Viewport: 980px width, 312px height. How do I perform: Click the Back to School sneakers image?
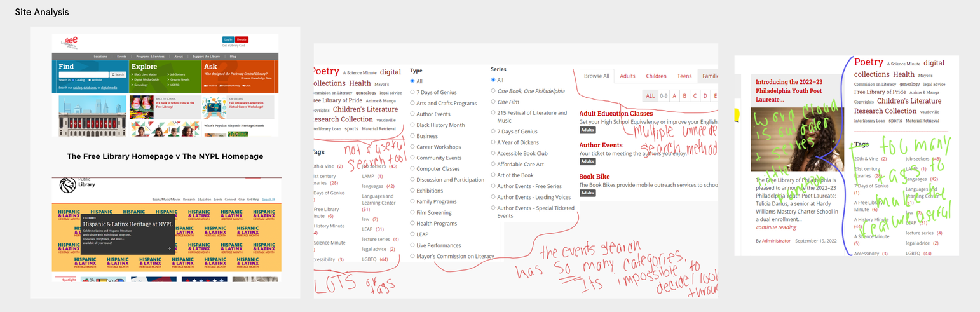point(142,107)
